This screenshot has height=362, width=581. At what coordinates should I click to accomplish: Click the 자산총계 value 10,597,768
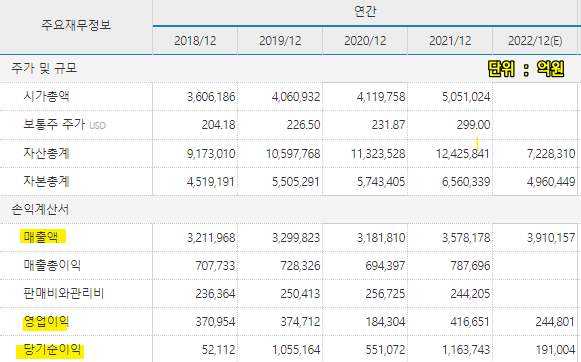pos(293,154)
